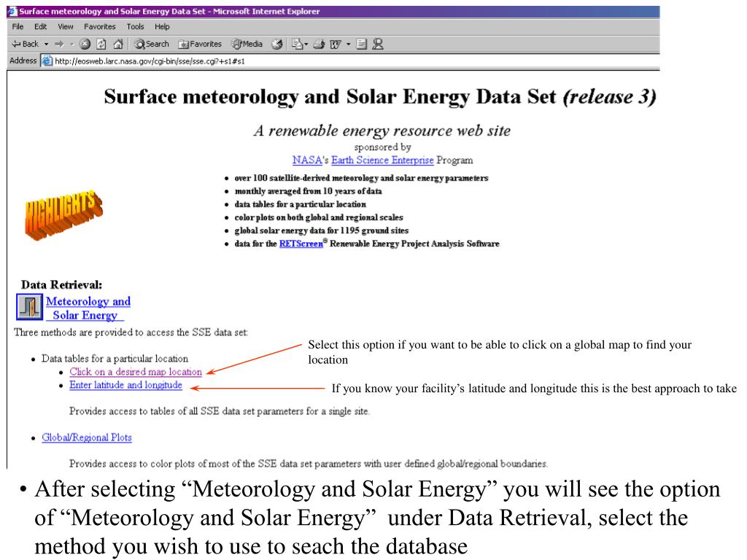
Task: Open the Global/Regional Plots link
Action: point(87,437)
